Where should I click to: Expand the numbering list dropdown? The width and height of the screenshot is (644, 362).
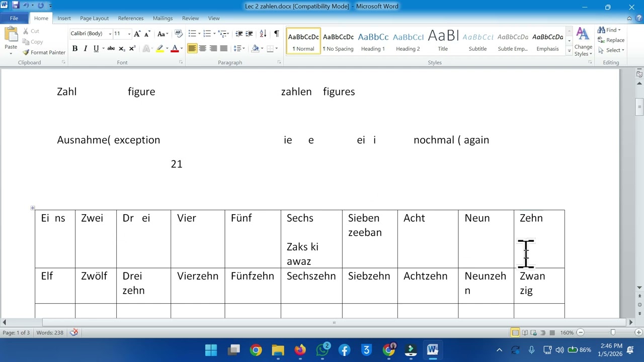(214, 34)
